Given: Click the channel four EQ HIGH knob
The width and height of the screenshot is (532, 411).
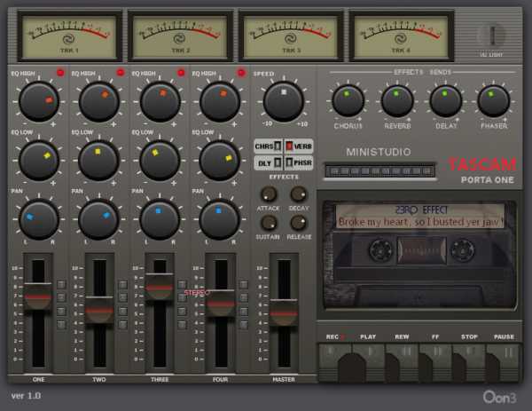Looking at the screenshot, I should pyautogui.click(x=220, y=101).
